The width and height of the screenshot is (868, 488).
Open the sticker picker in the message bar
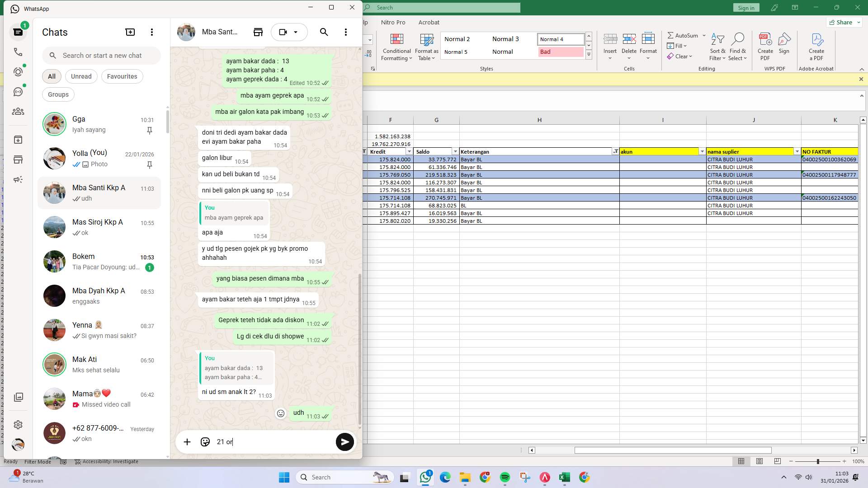point(205,442)
